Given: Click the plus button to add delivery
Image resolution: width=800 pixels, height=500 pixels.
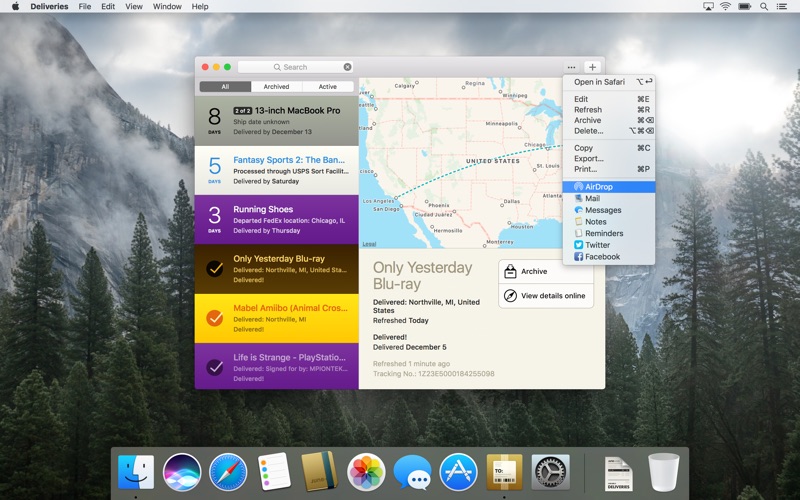Looking at the screenshot, I should coord(591,67).
